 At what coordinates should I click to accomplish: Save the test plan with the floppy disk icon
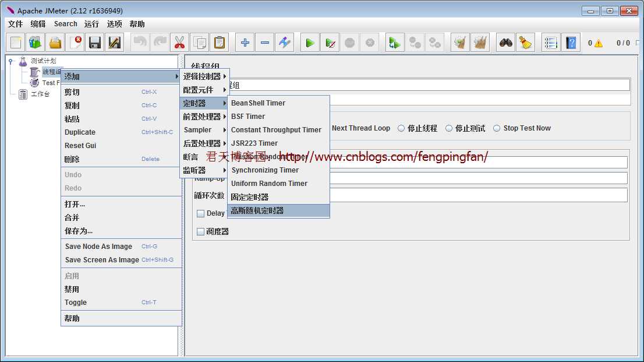click(94, 43)
